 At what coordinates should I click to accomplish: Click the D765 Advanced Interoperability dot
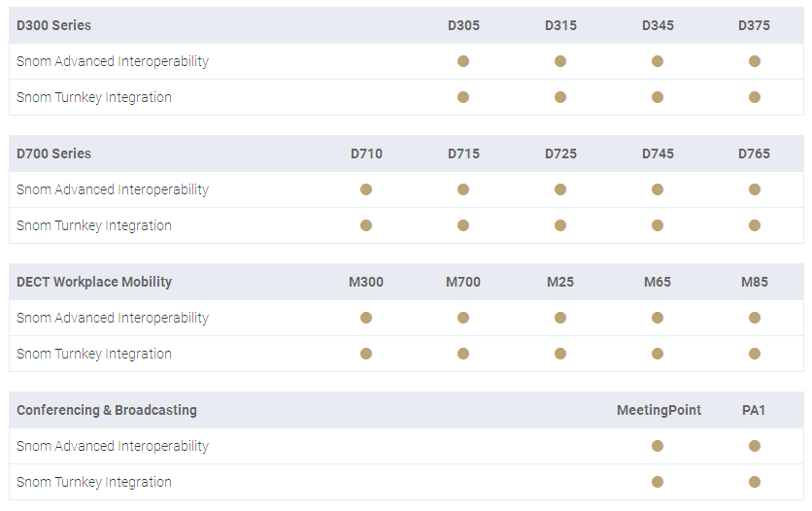point(755,189)
